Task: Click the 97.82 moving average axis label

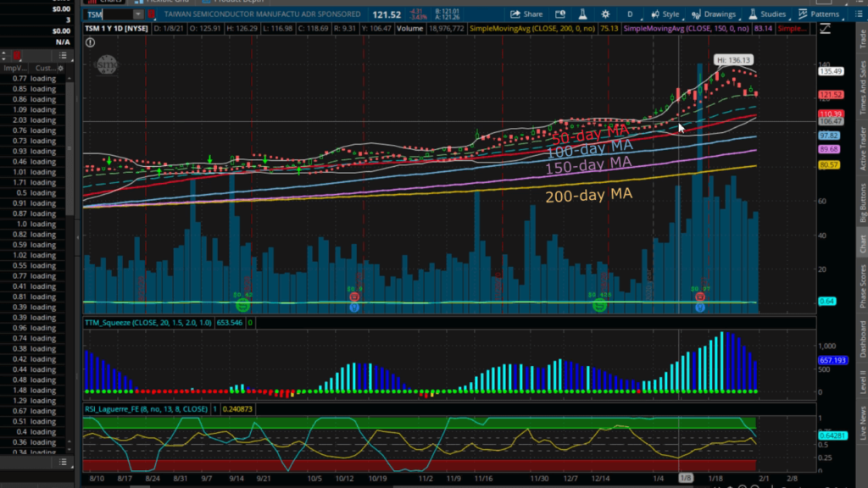Action: pos(829,136)
